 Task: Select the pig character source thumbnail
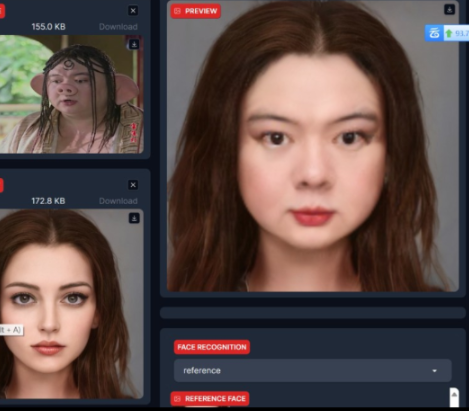coord(71,94)
